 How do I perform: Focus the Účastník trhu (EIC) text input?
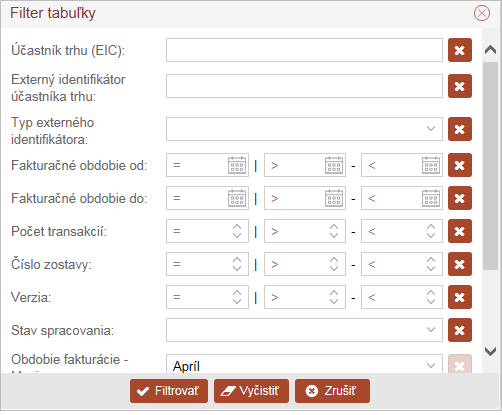[x=304, y=50]
